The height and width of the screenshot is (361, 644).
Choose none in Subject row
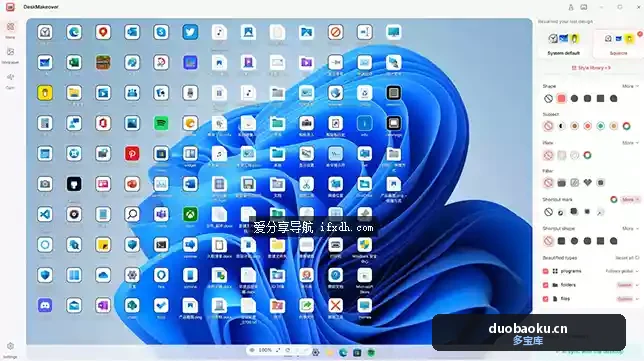(548, 126)
